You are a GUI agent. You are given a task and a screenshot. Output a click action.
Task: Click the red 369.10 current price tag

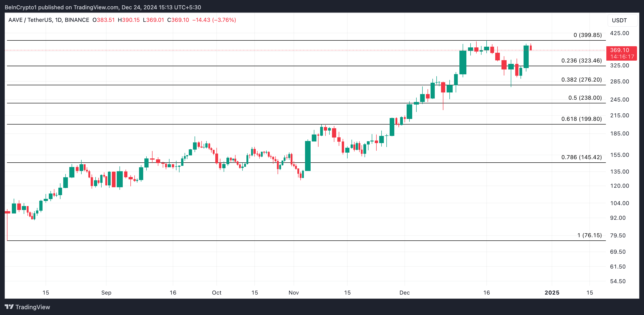coord(621,53)
